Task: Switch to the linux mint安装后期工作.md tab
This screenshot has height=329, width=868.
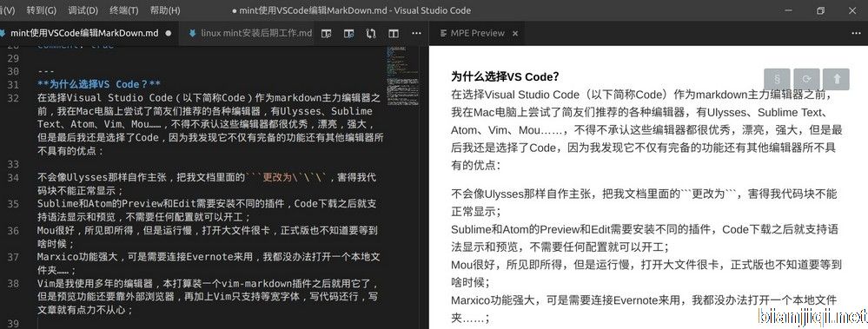Action: coord(250,33)
